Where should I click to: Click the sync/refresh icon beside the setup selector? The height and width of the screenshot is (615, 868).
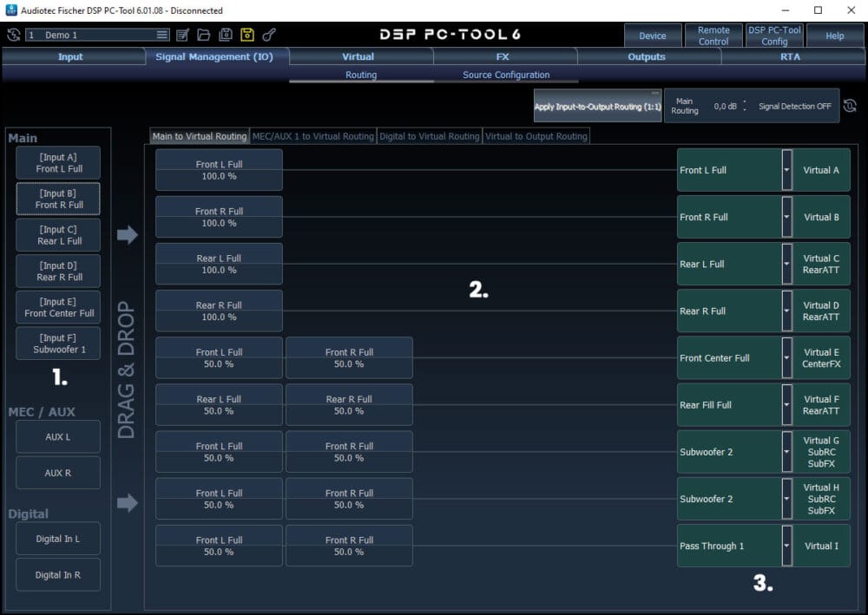point(13,35)
